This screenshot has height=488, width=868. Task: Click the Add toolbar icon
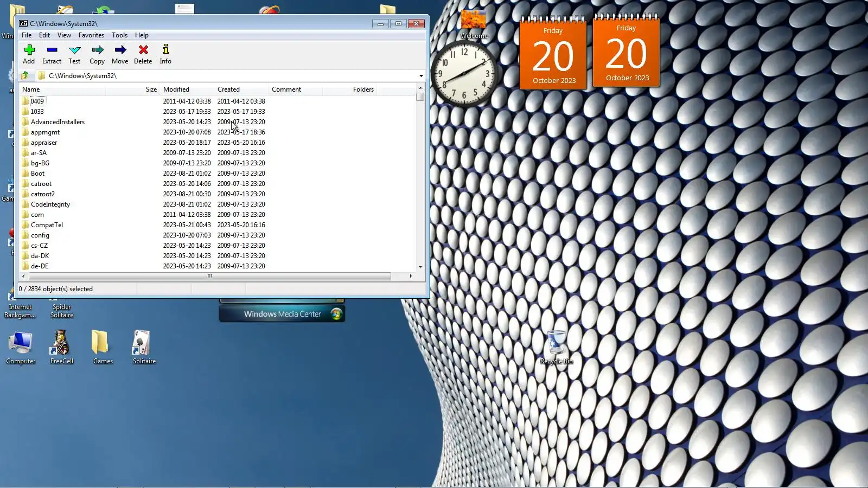click(x=29, y=54)
